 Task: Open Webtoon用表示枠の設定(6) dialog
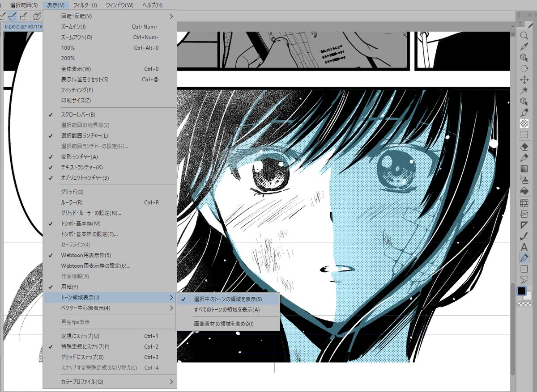[110, 266]
